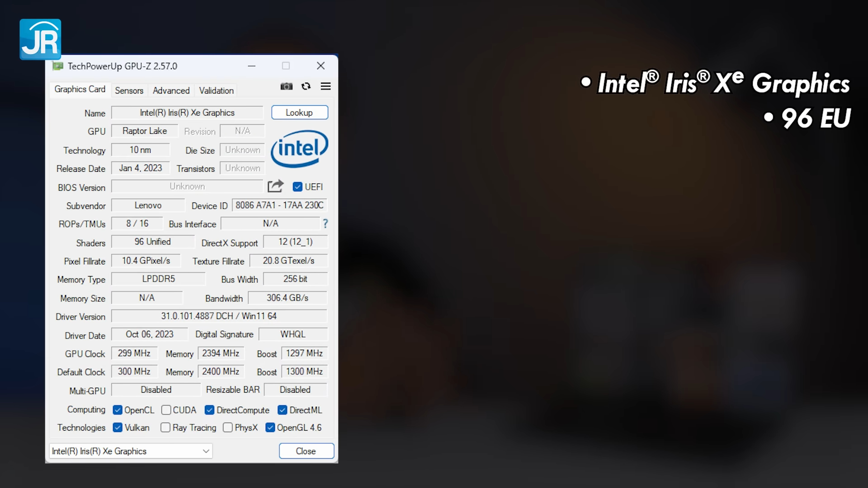Screen dimensions: 868x488
Task: Toggle the Vulkan checkbox
Action: 118,427
